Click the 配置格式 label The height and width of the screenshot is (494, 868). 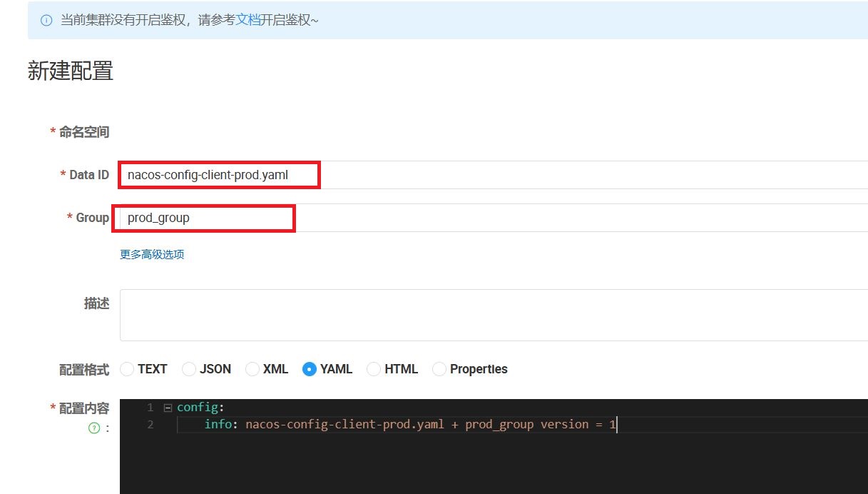[84, 370]
